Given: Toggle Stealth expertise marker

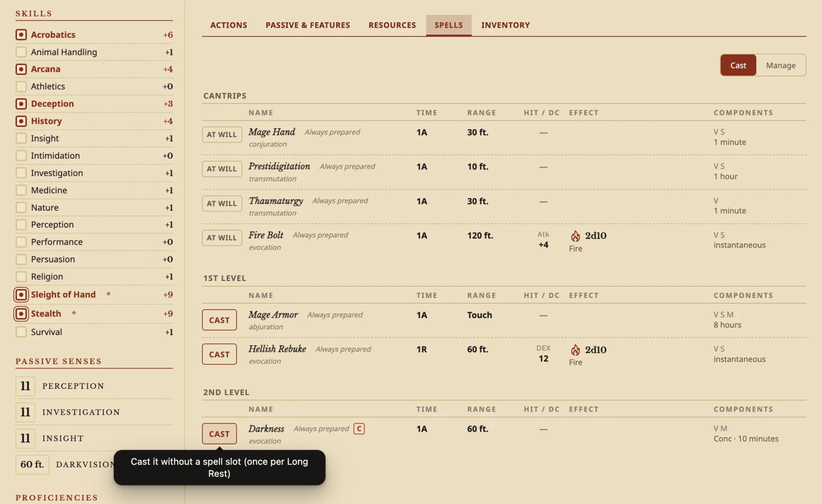Looking at the screenshot, I should tap(21, 313).
